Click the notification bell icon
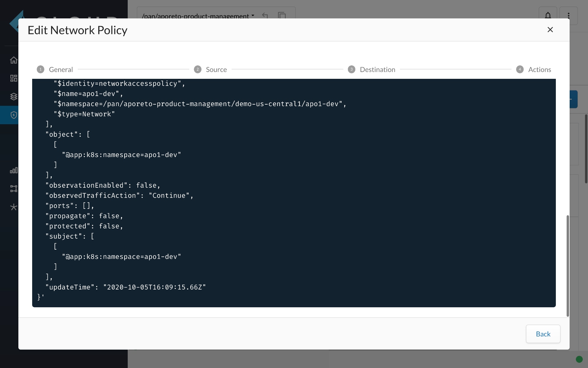Image resolution: width=588 pixels, height=368 pixels. (x=548, y=15)
